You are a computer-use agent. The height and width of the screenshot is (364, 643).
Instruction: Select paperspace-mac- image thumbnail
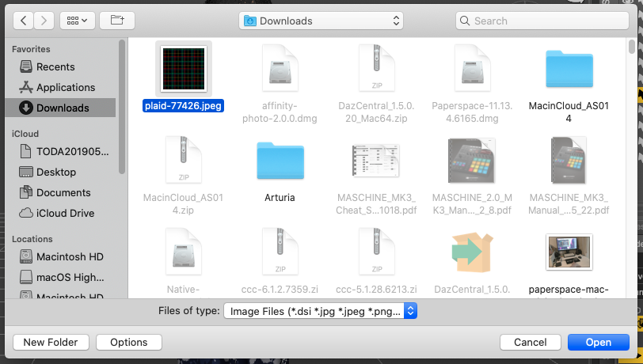click(569, 252)
